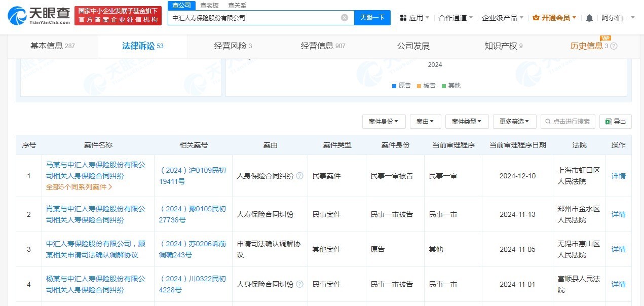
Task: Click the 天眼一下 search button
Action: 372,18
